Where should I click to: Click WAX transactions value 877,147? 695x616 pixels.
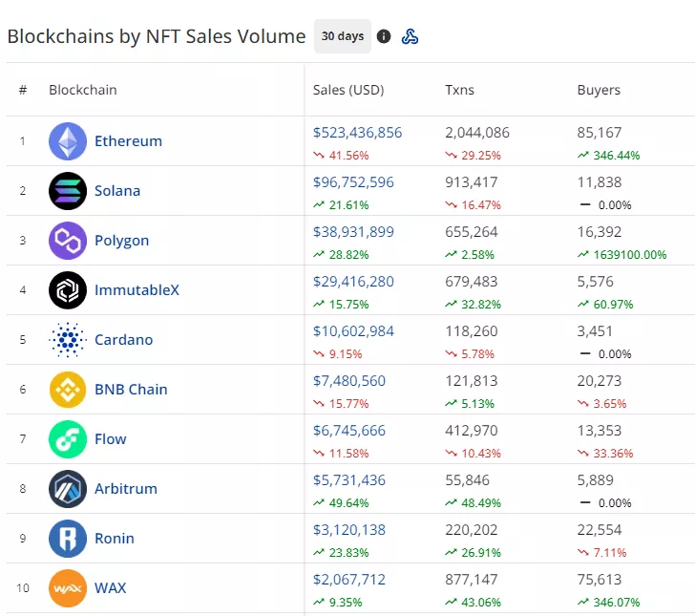point(472,579)
